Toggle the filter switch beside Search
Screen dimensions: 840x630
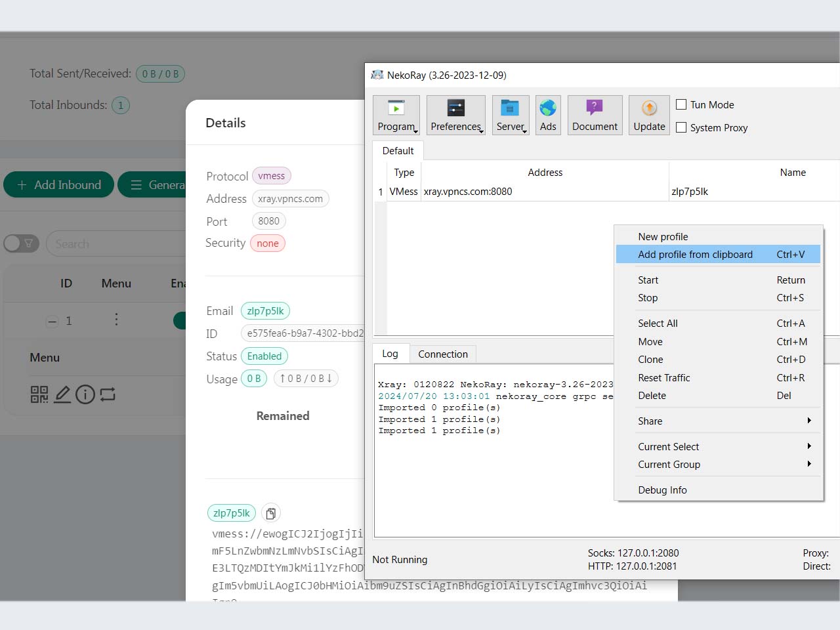(21, 243)
